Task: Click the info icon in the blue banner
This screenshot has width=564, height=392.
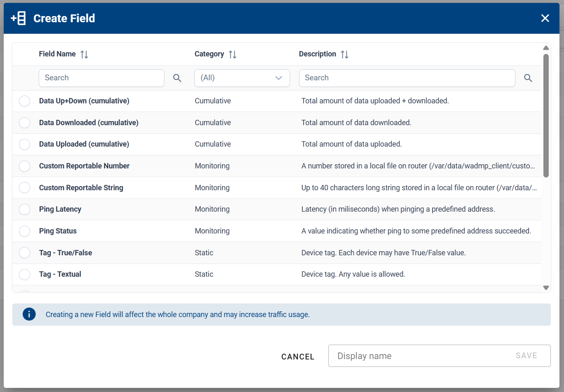Action: (29, 314)
